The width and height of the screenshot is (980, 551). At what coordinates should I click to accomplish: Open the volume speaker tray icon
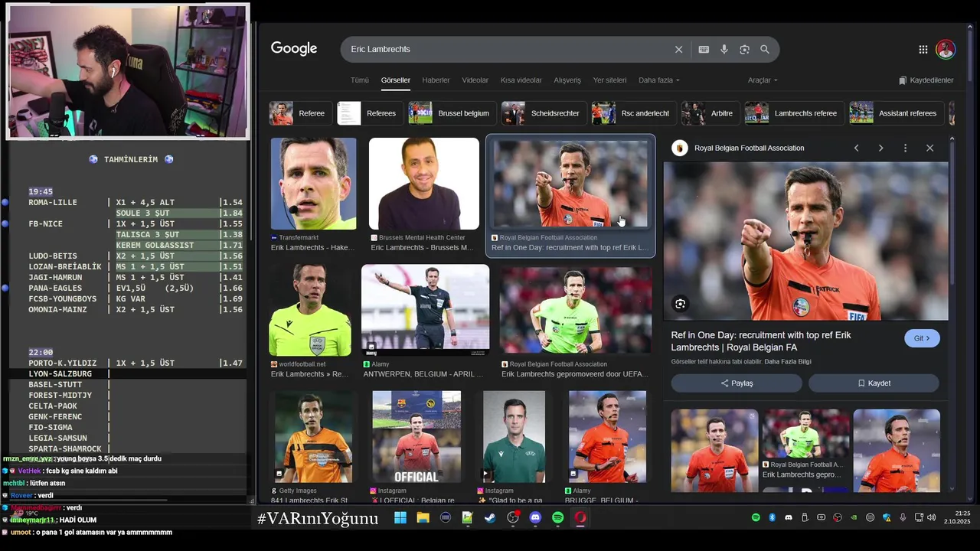[931, 518]
